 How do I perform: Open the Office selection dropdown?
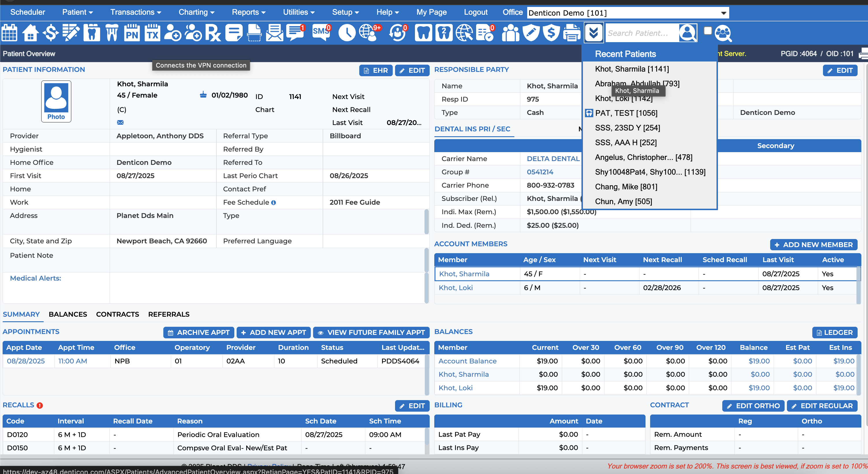click(x=628, y=13)
